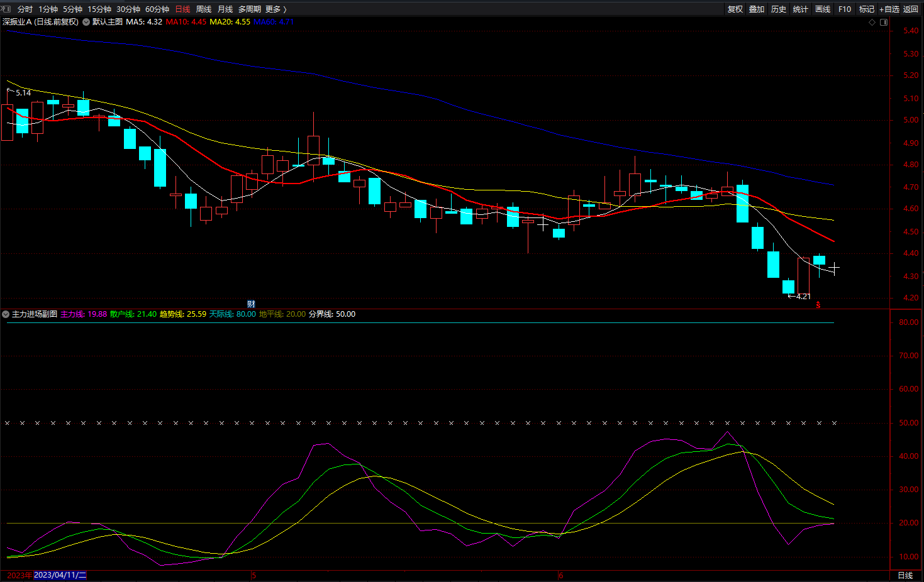Image resolution: width=924 pixels, height=582 pixels.
Task: Click the crosshair cursor on the latest candle
Action: coord(835,268)
